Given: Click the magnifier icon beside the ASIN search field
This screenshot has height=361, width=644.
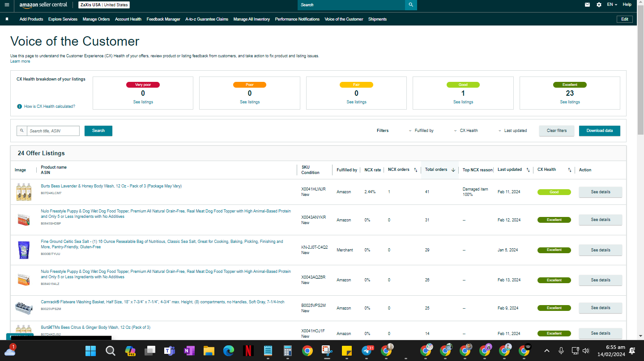Looking at the screenshot, I should 21,131.
